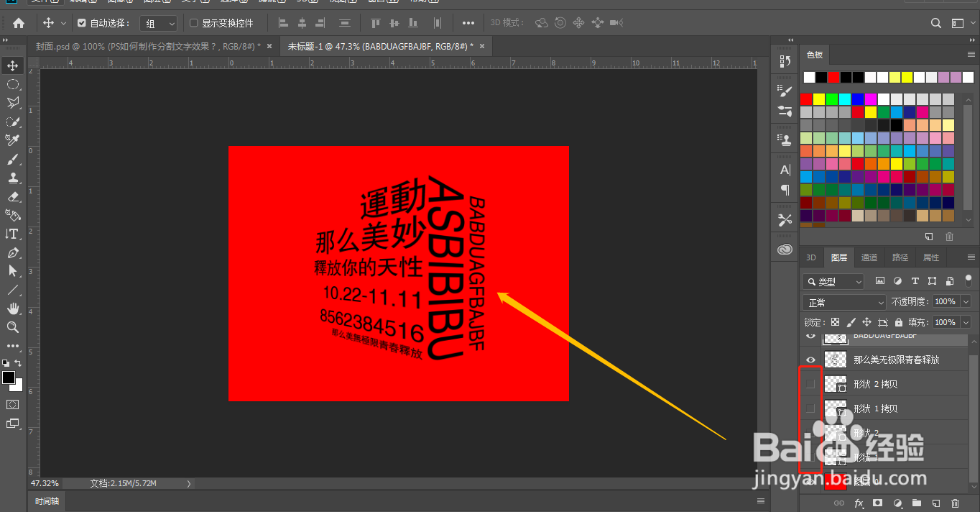Hide the 那么美无极限青春释放 layer
Image resolution: width=980 pixels, height=512 pixels.
tap(811, 360)
